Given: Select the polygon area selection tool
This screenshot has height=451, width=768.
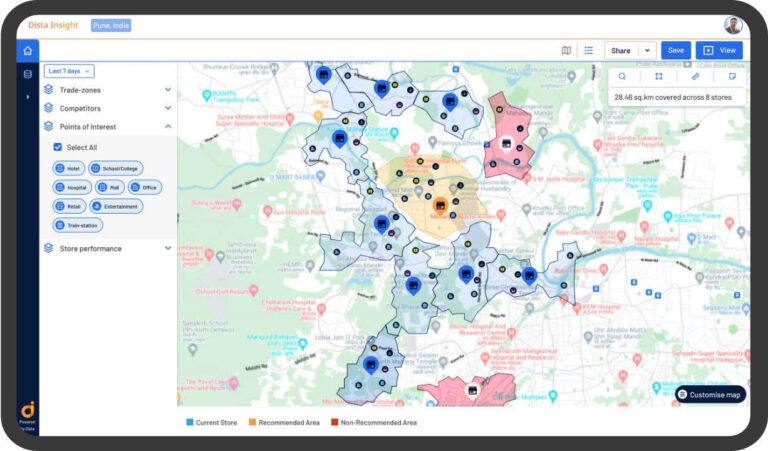Looking at the screenshot, I should (659, 76).
